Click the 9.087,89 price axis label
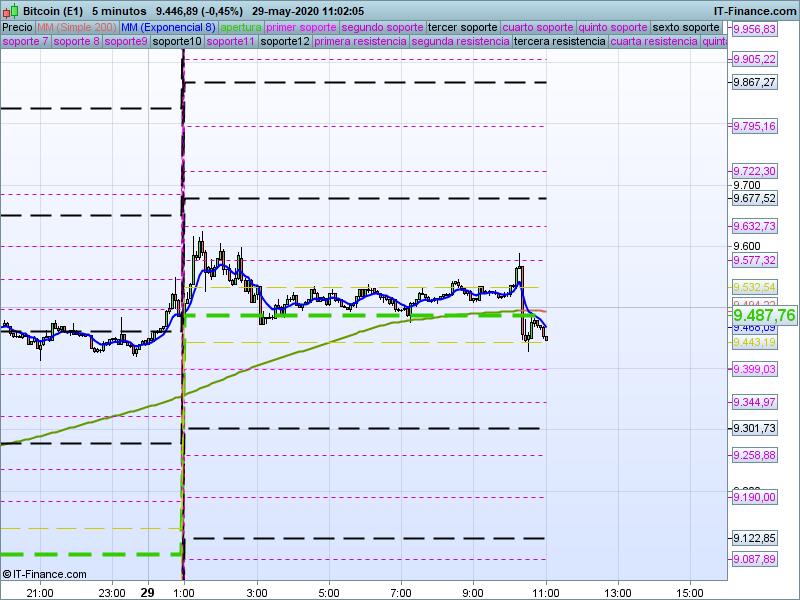 (754, 559)
